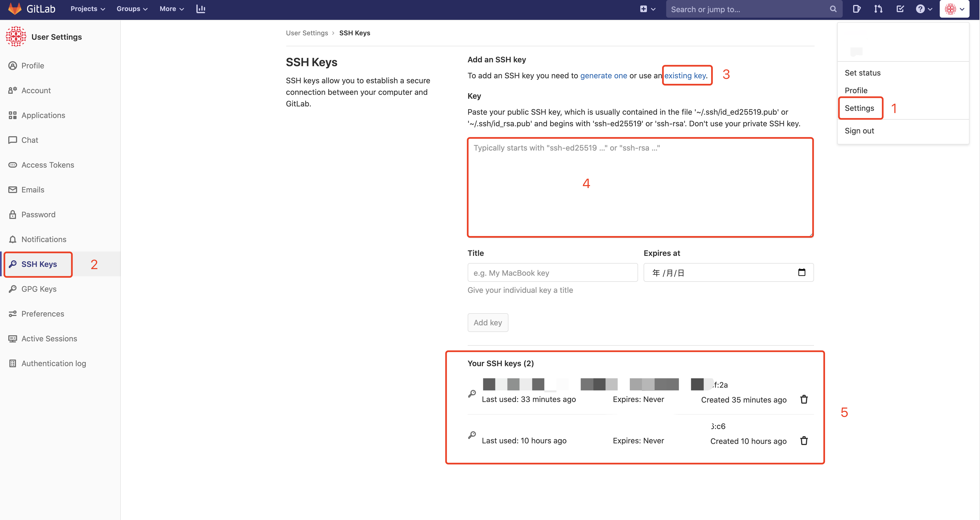Open the to-do list checkmark icon
The height and width of the screenshot is (520, 980).
(900, 9)
